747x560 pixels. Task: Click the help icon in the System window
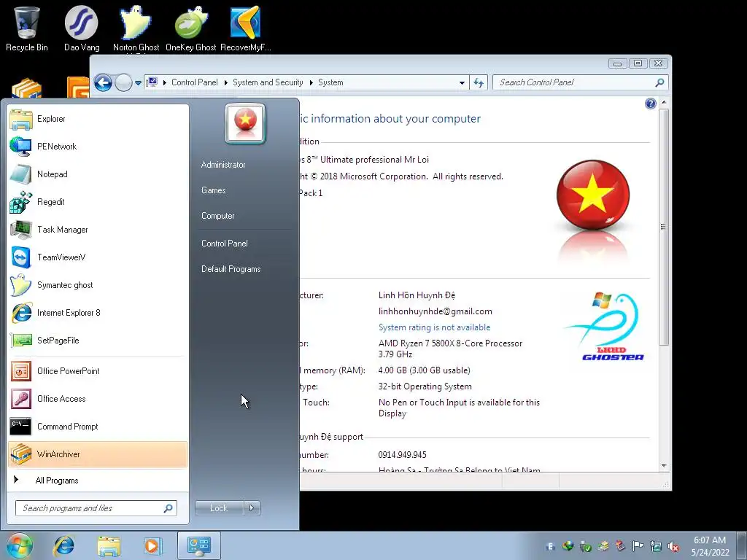pos(650,104)
